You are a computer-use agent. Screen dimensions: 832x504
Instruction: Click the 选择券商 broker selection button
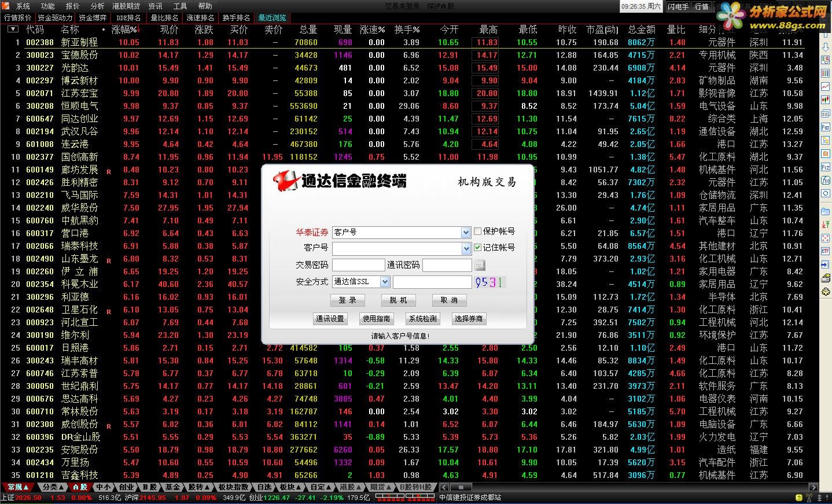[469, 319]
